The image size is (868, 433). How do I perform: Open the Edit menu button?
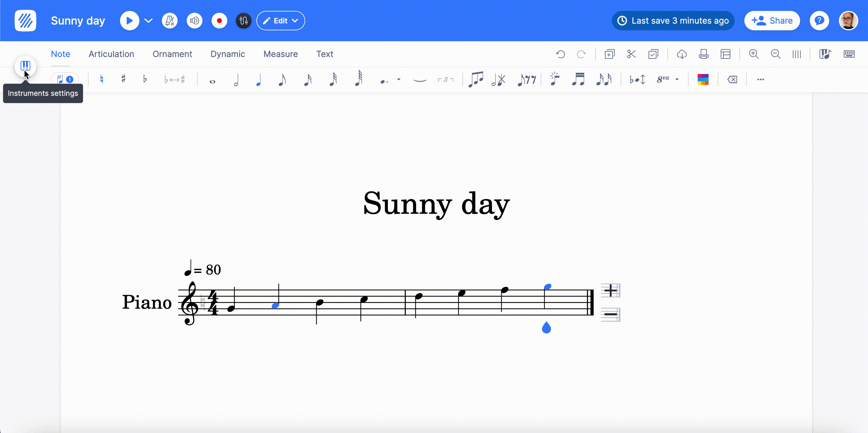(x=280, y=21)
